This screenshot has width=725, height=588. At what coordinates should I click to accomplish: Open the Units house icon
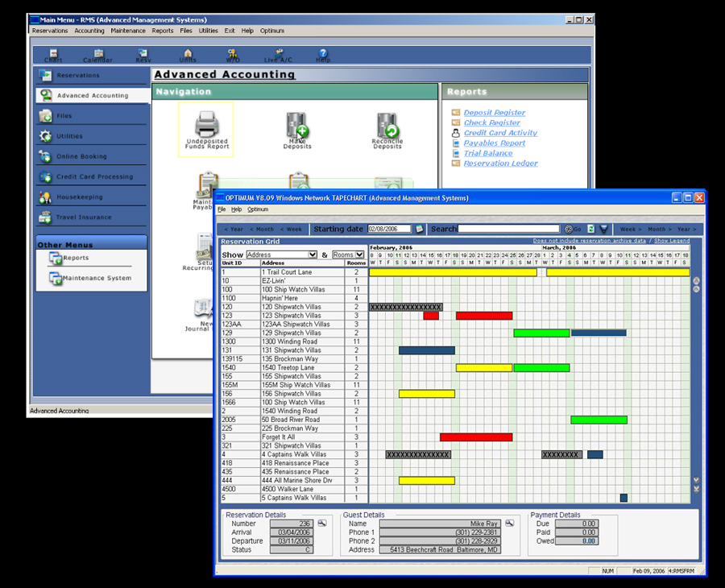point(188,55)
